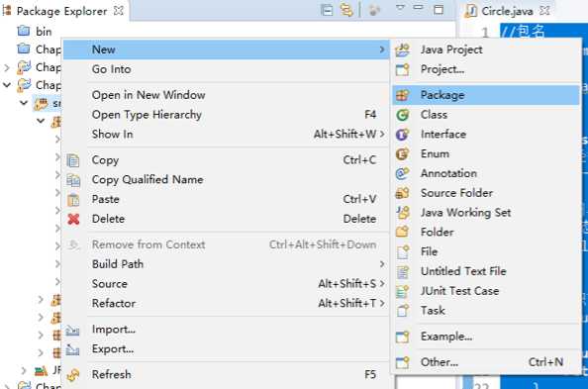This screenshot has height=389, width=588.
Task: Click the Untitled Text File icon
Action: [403, 271]
